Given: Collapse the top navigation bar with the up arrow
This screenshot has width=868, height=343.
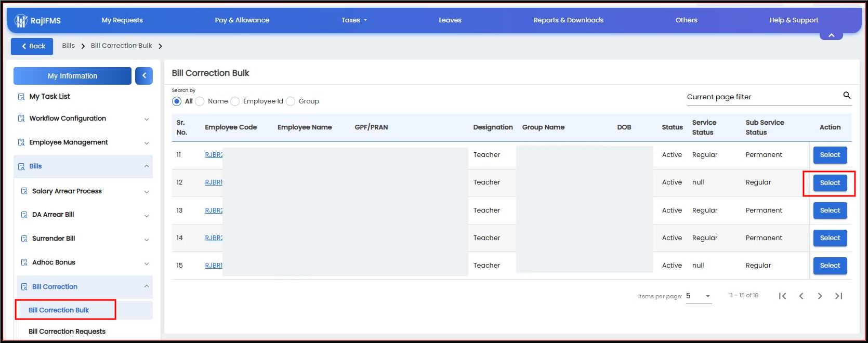Looking at the screenshot, I should 831,35.
